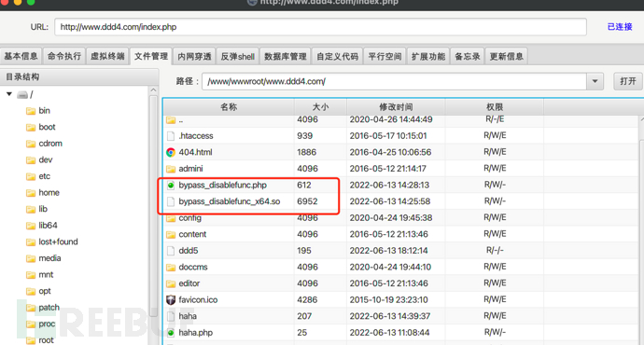Focus the URL input field
Screen dimensions: 644x345
pos(320,27)
